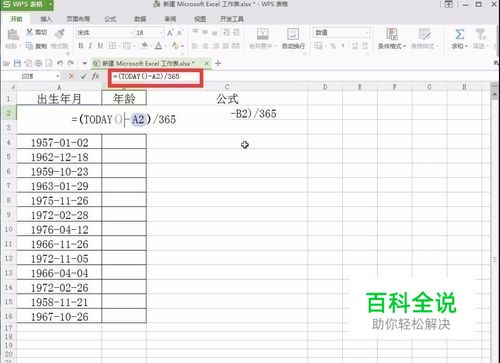Open the WPS application menu button
This screenshot has width=500, height=363.
[x=27, y=5]
